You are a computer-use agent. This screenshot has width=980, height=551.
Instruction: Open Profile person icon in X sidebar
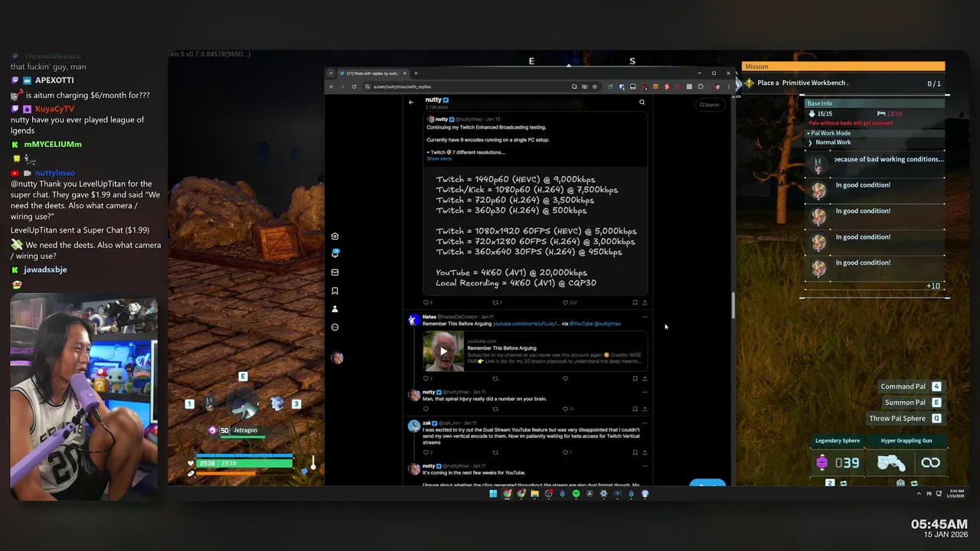(335, 309)
